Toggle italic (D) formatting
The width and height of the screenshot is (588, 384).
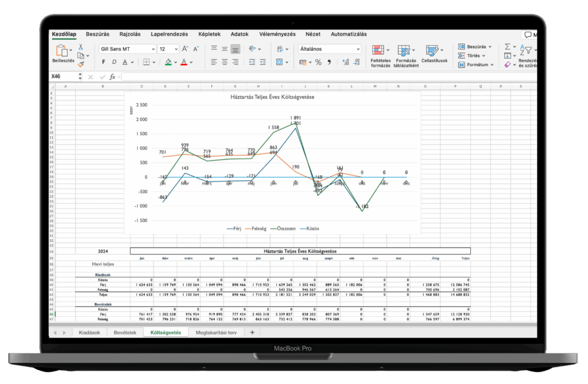(114, 62)
